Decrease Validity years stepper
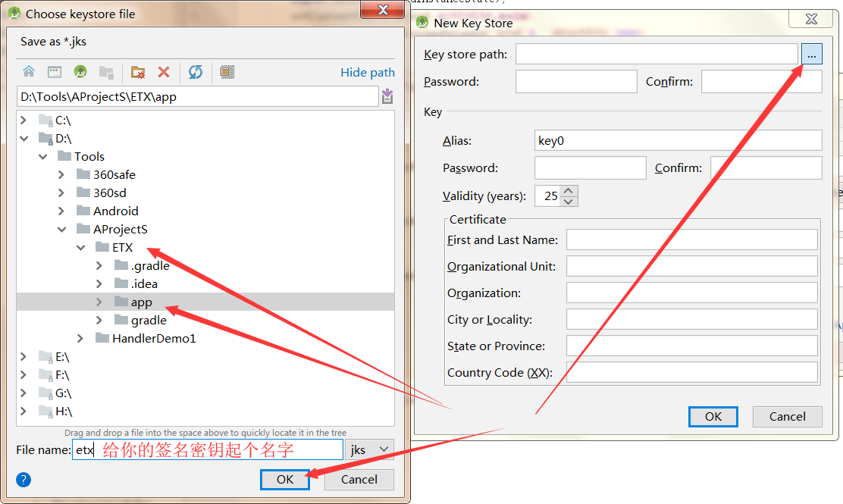This screenshot has height=504, width=843. [x=569, y=202]
